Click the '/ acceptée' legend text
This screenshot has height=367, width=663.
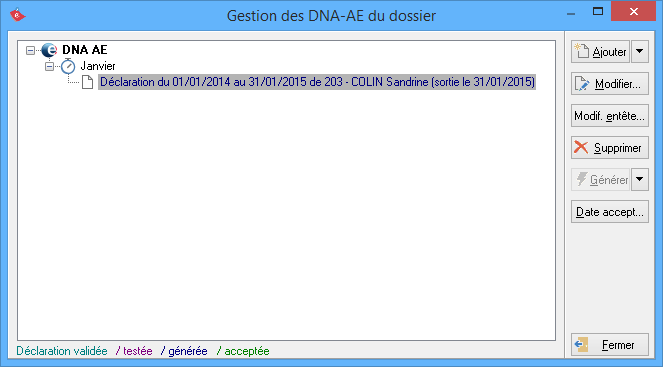click(243, 351)
